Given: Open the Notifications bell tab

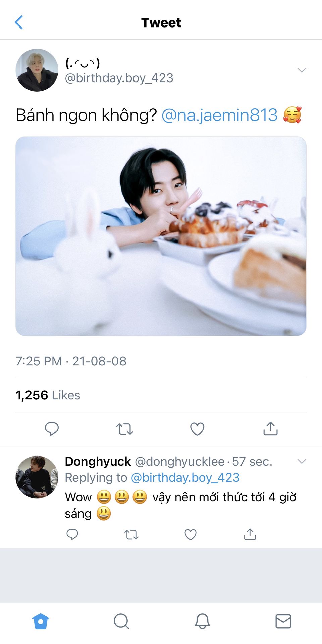Looking at the screenshot, I should coord(202,621).
